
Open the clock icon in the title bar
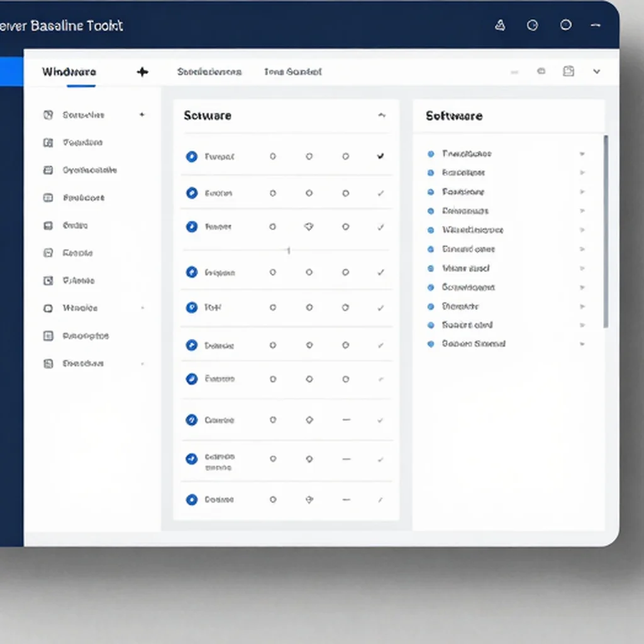click(532, 25)
